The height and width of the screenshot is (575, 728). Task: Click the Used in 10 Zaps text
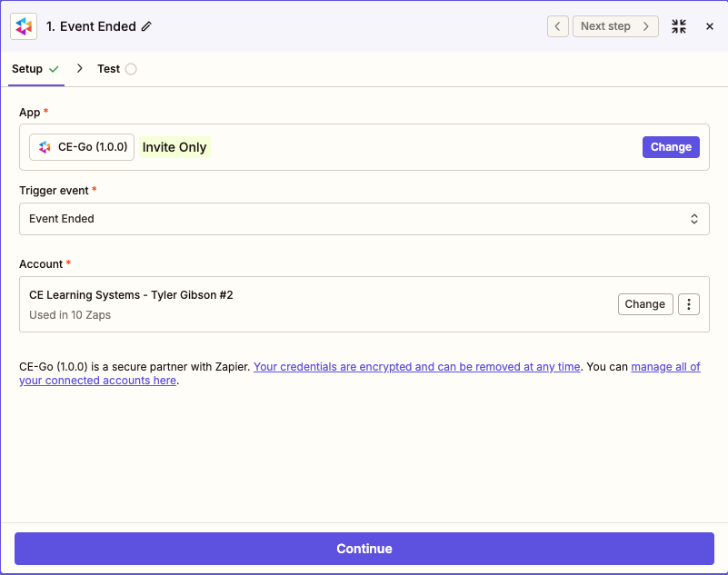(70, 315)
